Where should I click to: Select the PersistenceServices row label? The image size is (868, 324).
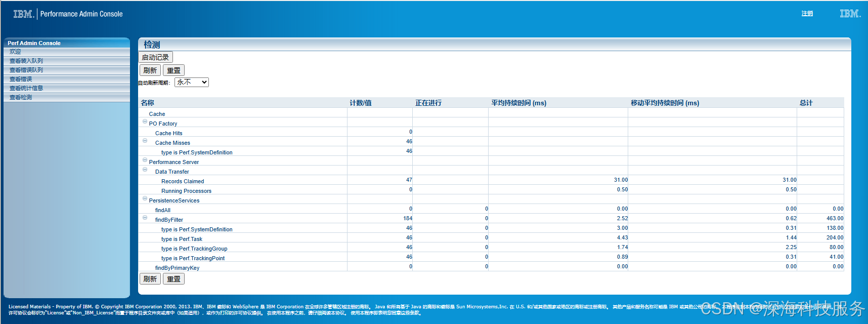174,200
